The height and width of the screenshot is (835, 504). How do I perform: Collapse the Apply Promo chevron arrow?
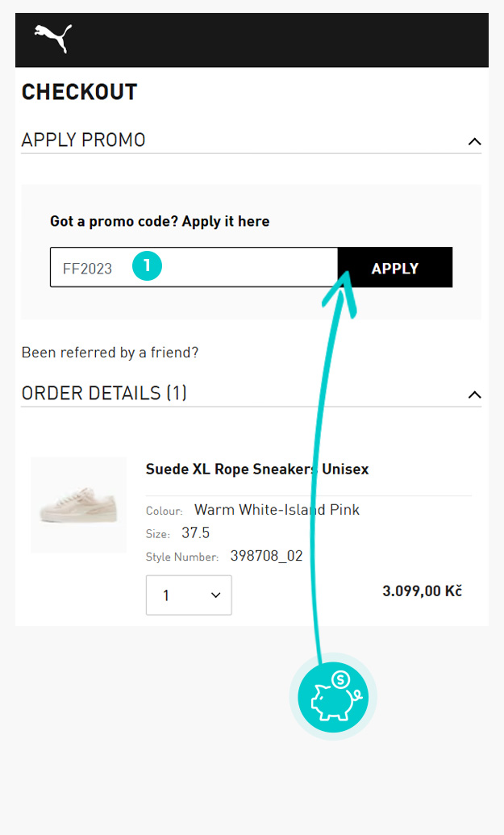tap(474, 142)
